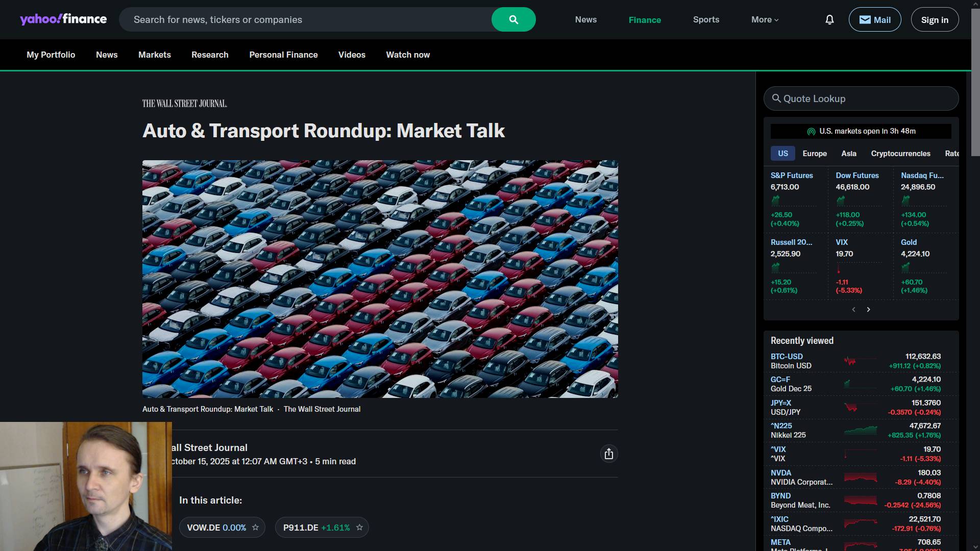This screenshot has width=980, height=551.
Task: Click the Sign in button
Action: (934, 19)
